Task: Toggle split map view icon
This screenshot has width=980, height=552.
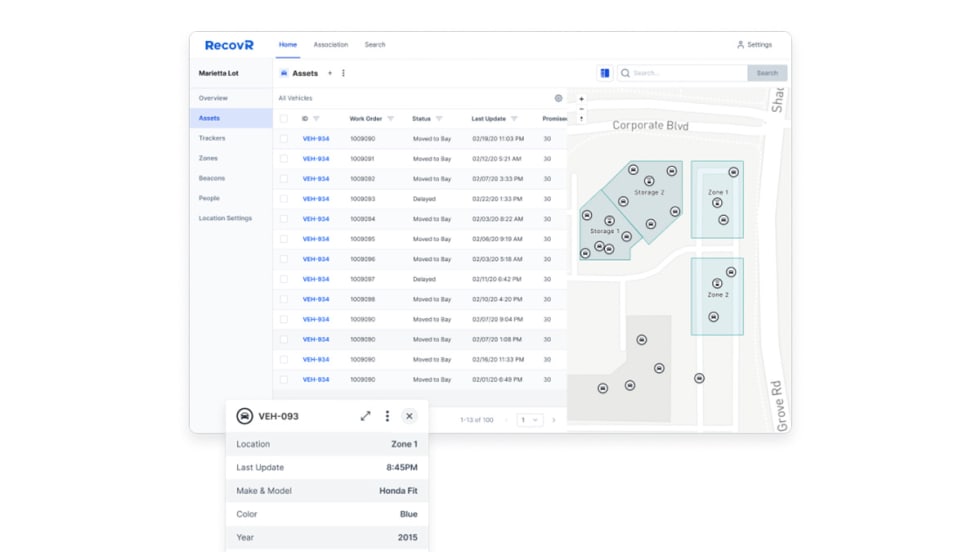Action: [605, 73]
